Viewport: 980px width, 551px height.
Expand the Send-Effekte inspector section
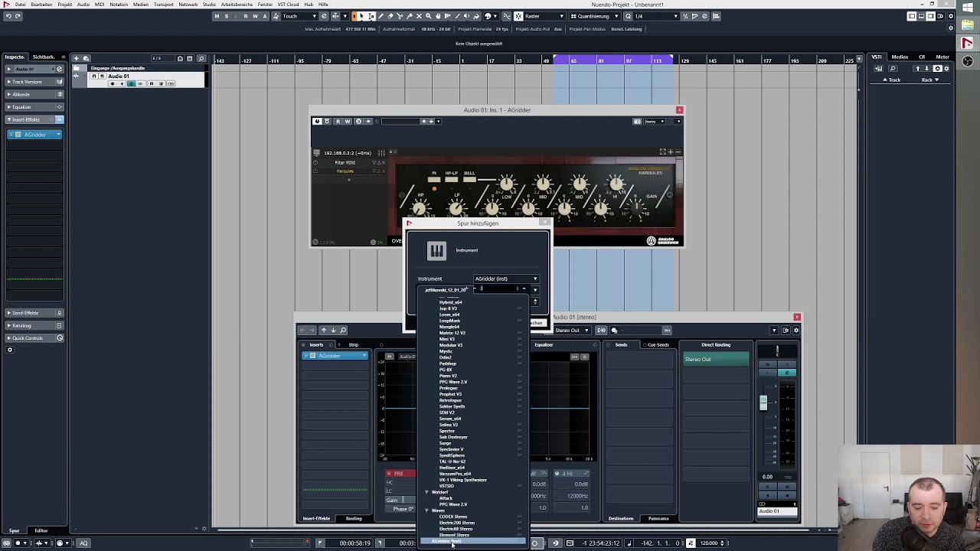pyautogui.click(x=35, y=313)
